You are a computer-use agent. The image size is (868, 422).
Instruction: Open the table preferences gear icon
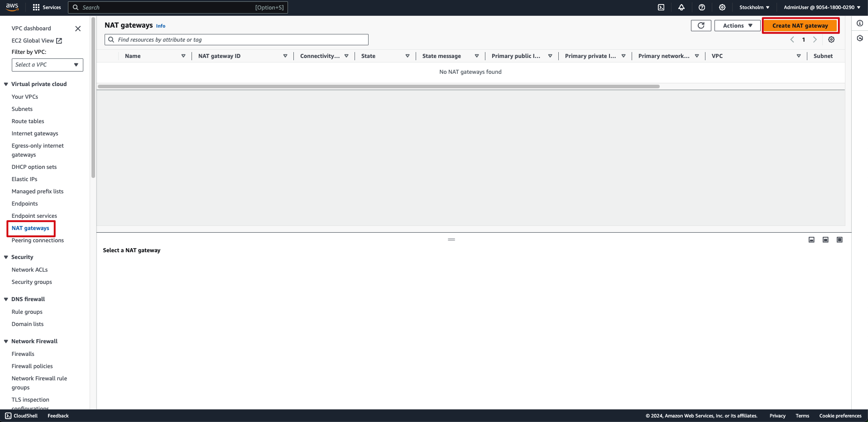click(831, 39)
